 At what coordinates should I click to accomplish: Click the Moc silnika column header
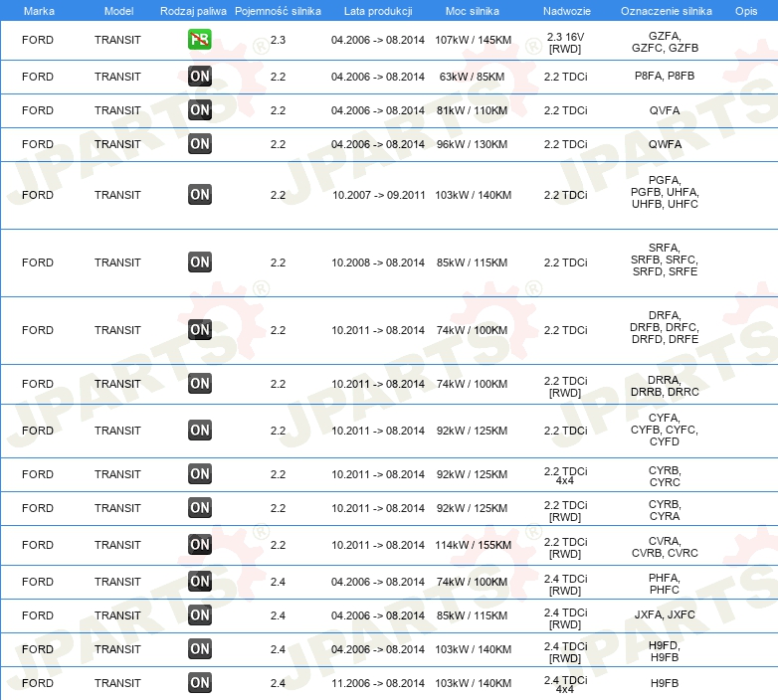(473, 11)
